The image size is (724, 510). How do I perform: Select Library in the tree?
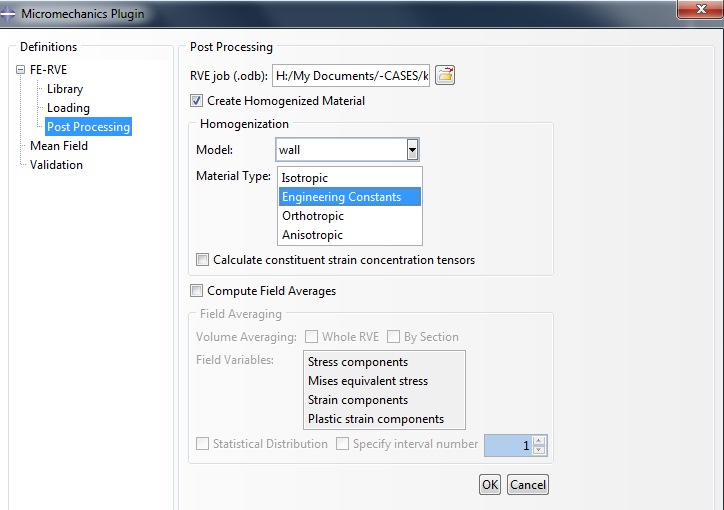pos(65,89)
